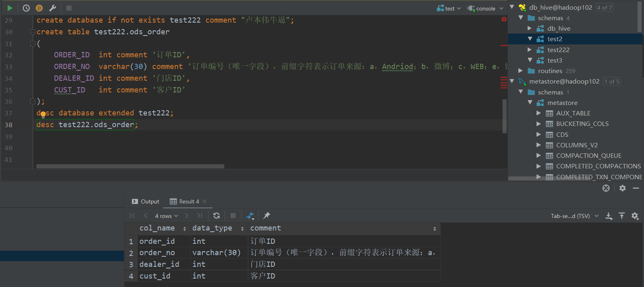Click the '1 of 5' schema filter badge
Viewport: 644px width, 287px height.
point(612,82)
